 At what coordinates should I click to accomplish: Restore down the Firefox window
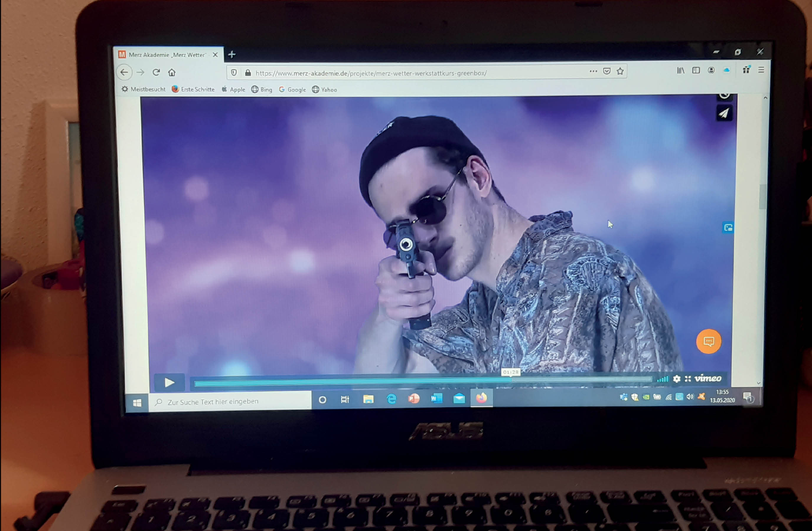coord(738,52)
